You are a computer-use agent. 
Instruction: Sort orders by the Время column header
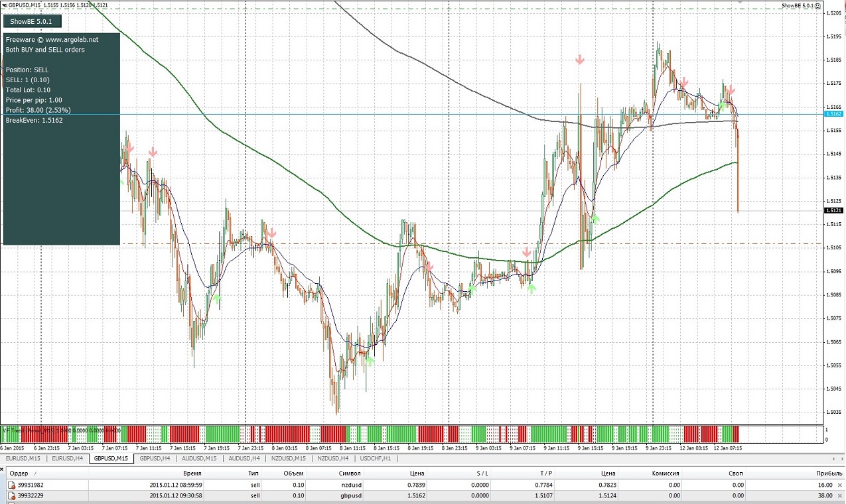(x=193, y=473)
